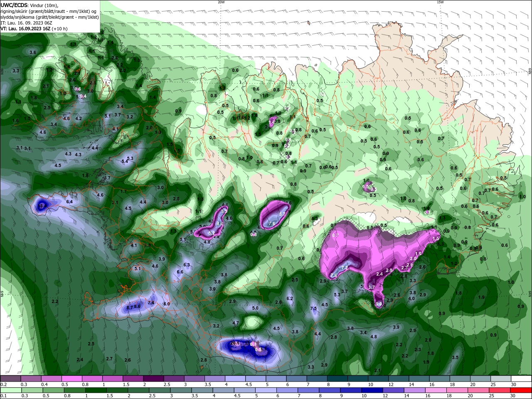Select the lavender 14 rain legend swatch
Viewport: 532px width, 399px height.
pyautogui.click(x=415, y=390)
